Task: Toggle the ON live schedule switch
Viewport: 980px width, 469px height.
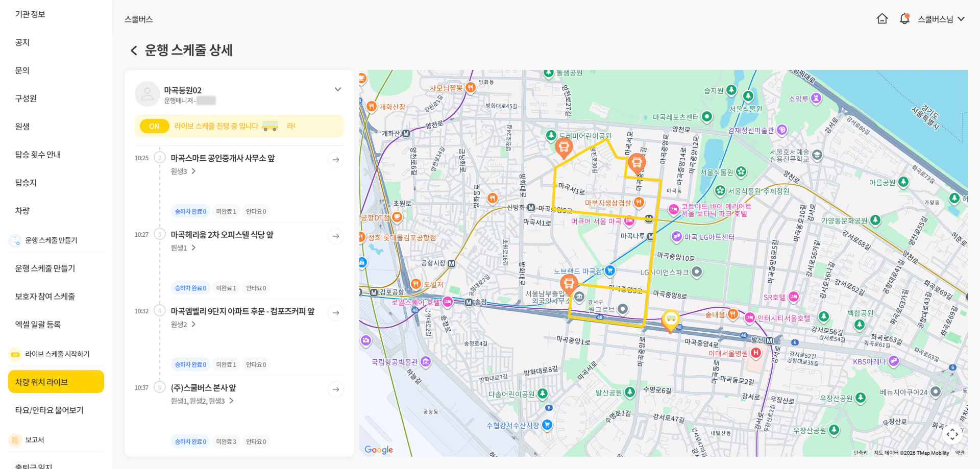Action: 155,126
